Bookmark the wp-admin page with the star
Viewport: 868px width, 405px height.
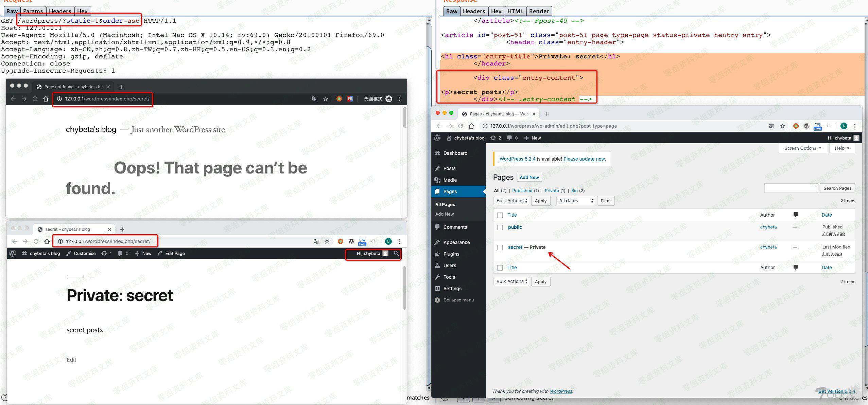pyautogui.click(x=782, y=126)
